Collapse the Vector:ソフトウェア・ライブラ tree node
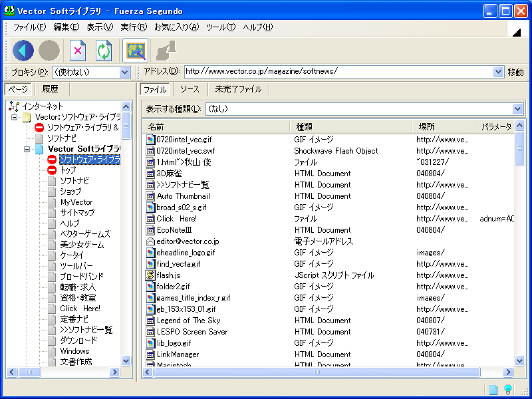The image size is (532, 399). tap(14, 118)
